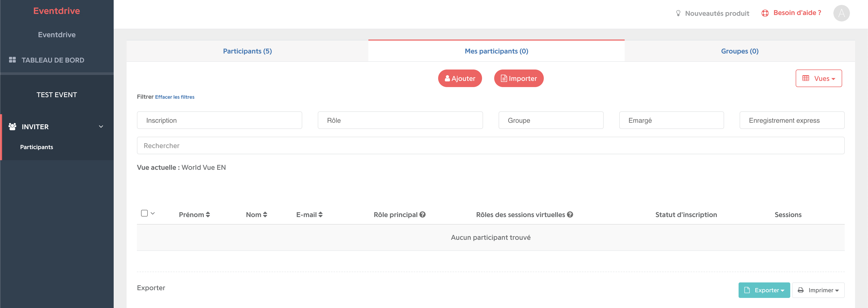Click the Tableau de bord grid icon
The image size is (868, 308).
[12, 60]
